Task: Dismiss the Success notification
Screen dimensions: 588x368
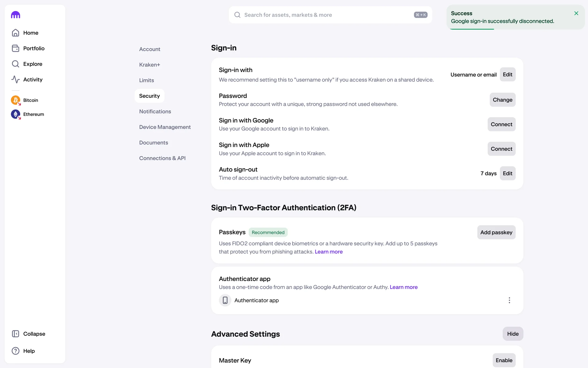Action: [x=576, y=13]
